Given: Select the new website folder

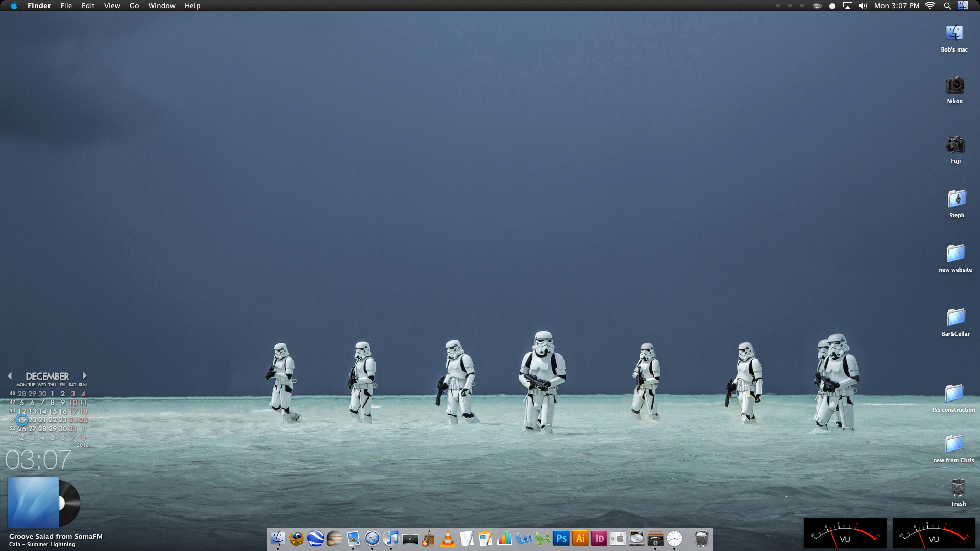Looking at the screenshot, I should 955,254.
